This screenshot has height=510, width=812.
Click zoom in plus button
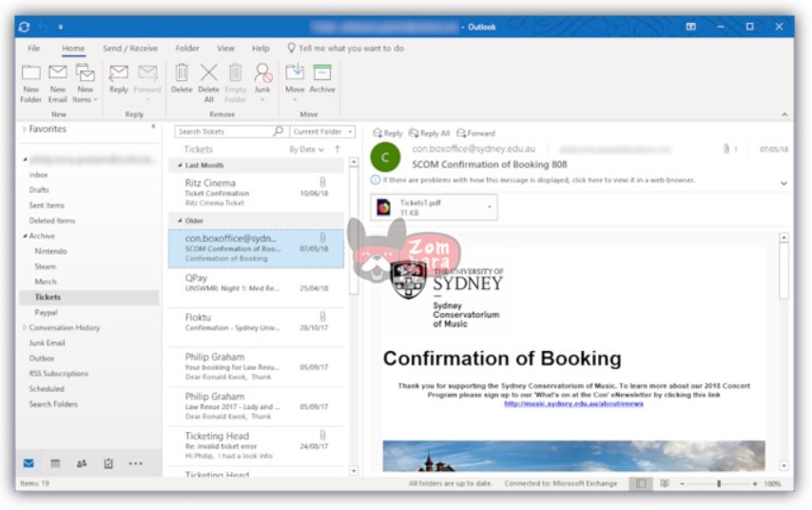(755, 483)
